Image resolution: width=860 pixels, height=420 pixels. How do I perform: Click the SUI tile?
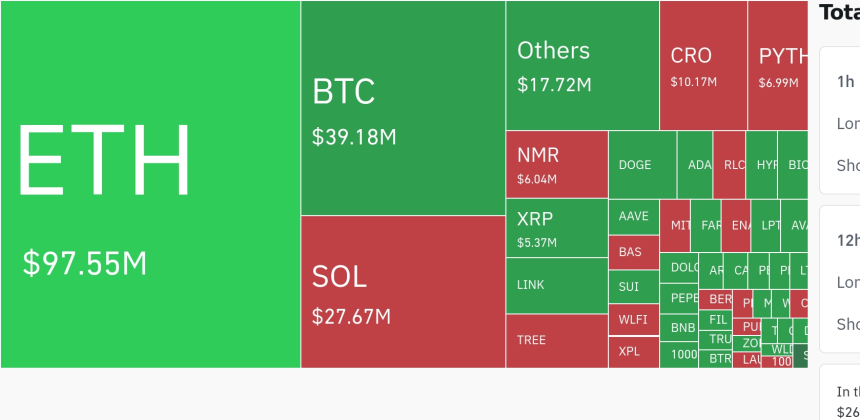634,287
